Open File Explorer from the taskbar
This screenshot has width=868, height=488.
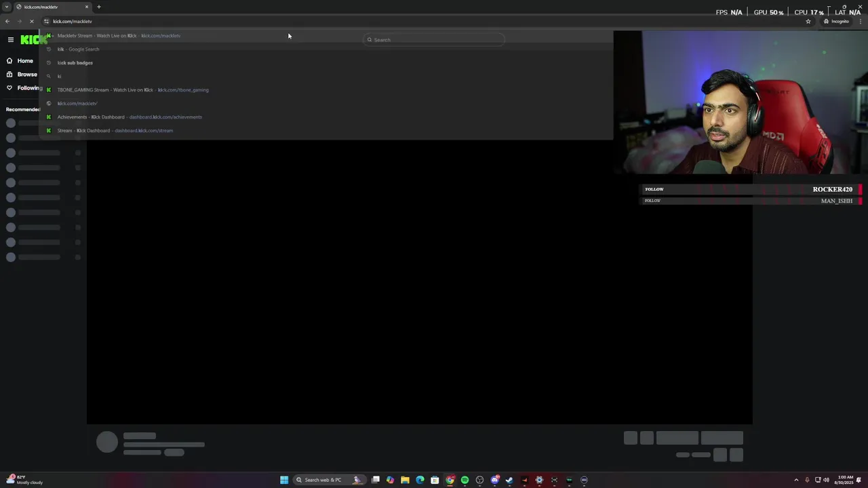[405, 480]
